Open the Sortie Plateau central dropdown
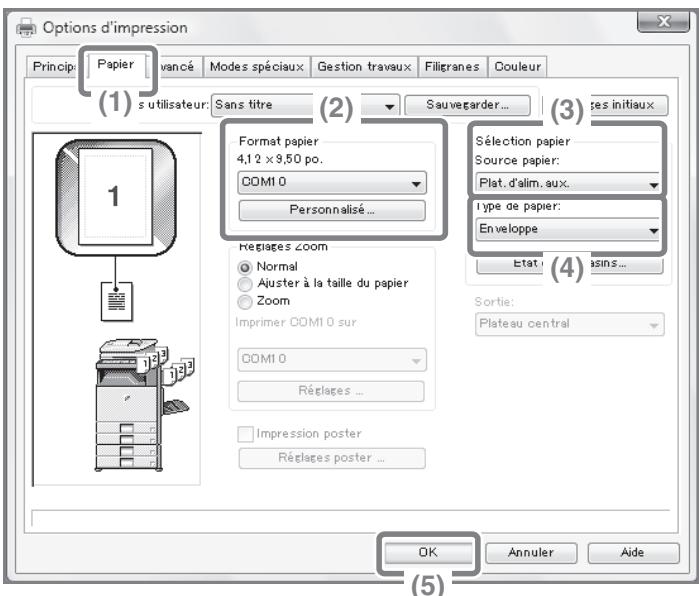The image size is (699, 596). 569,324
